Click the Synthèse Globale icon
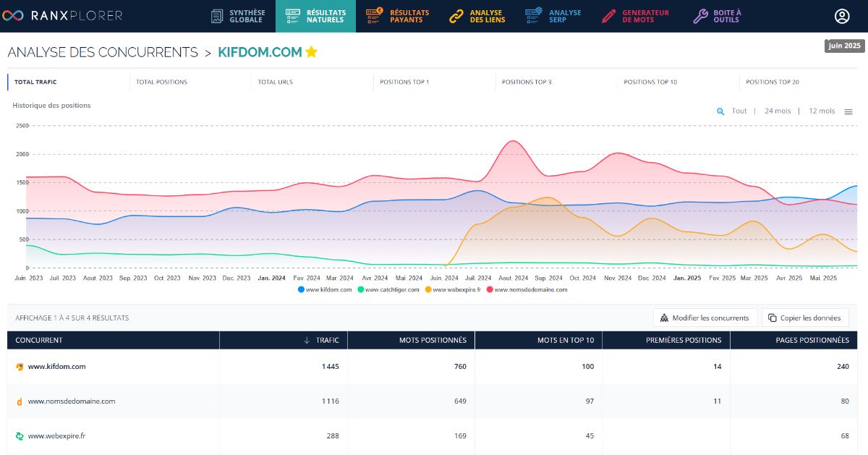868x455 pixels. coord(217,16)
